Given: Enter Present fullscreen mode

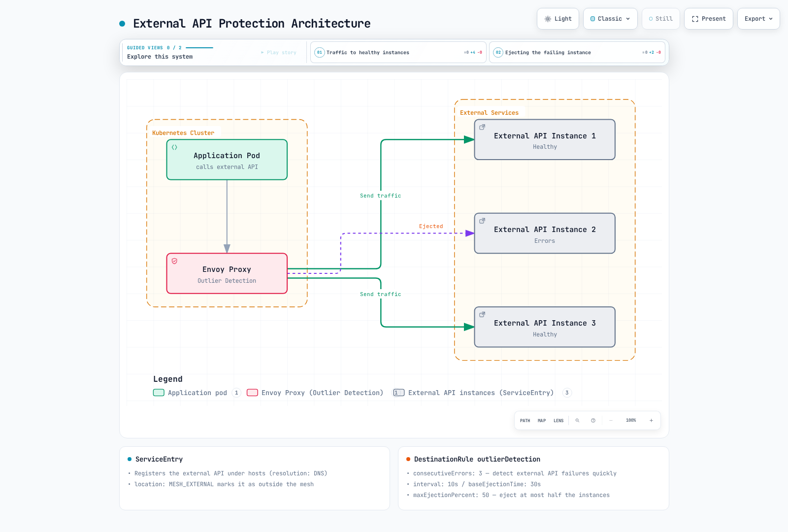Looking at the screenshot, I should [x=709, y=19].
